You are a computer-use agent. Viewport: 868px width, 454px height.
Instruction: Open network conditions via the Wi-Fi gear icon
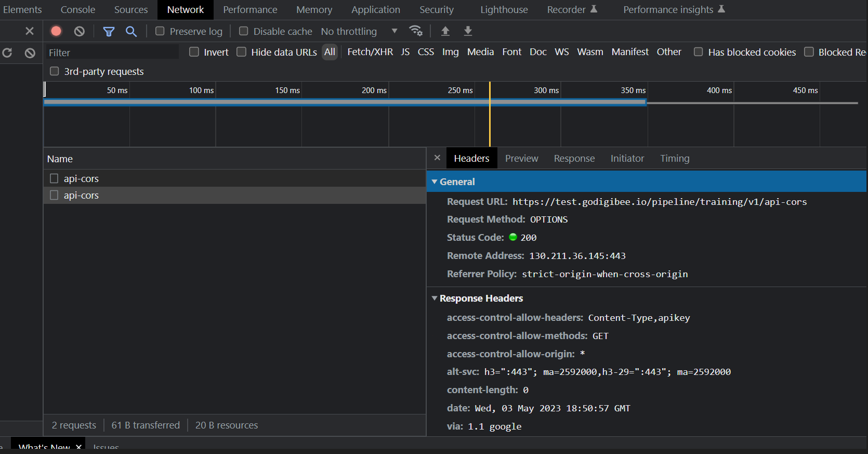coord(416,31)
